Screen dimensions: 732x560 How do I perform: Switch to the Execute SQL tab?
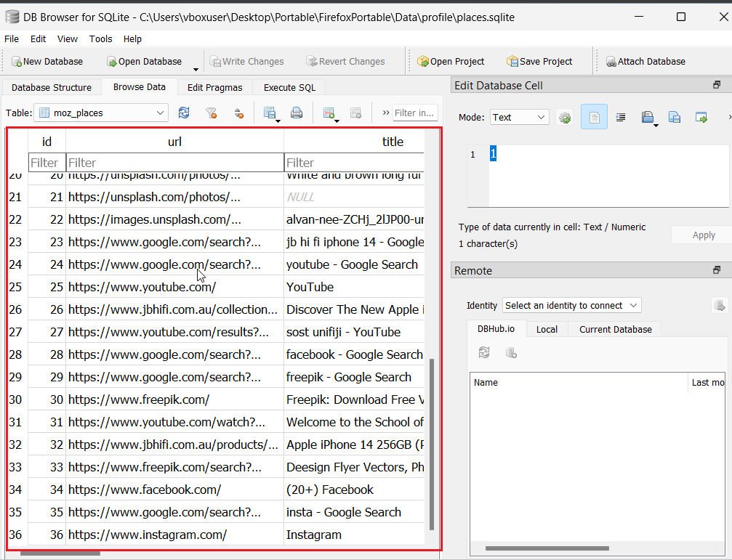(x=289, y=87)
